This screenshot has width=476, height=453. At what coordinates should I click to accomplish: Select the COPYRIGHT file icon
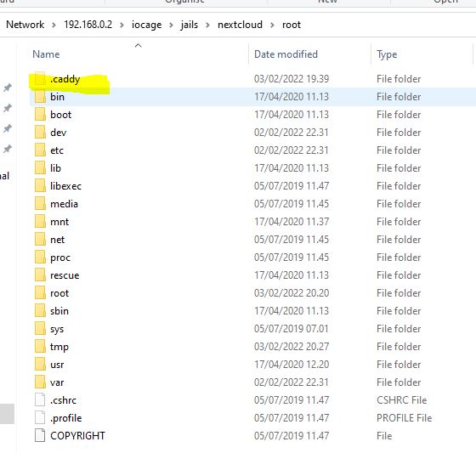pyautogui.click(x=40, y=436)
